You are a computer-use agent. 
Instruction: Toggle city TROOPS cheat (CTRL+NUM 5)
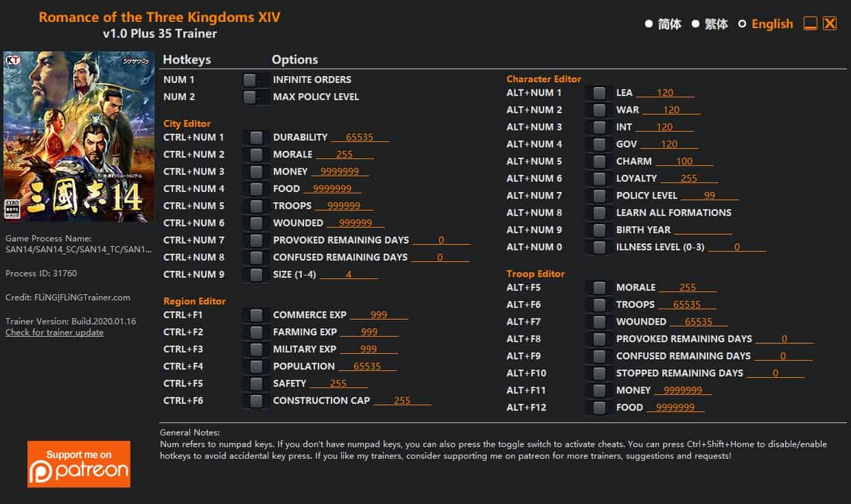pos(256,206)
